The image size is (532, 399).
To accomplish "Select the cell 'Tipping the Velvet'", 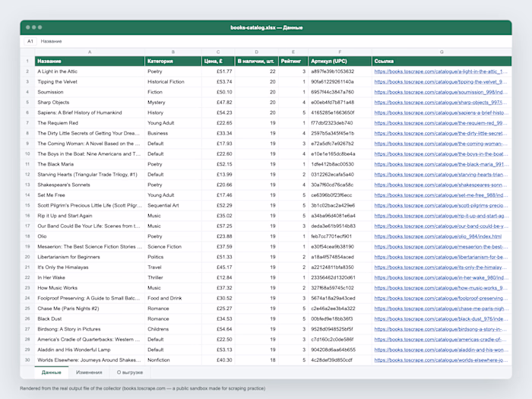I will point(90,82).
